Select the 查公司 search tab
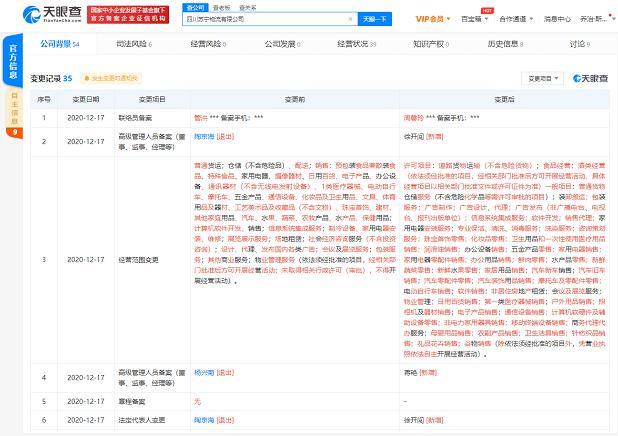This screenshot has height=436, width=618. pyautogui.click(x=195, y=7)
